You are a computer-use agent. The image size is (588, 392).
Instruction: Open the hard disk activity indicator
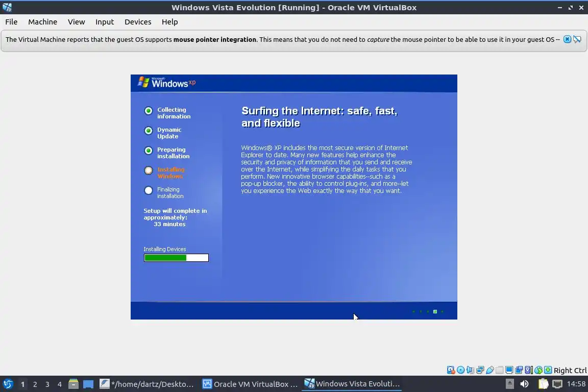pyautogui.click(x=451, y=370)
